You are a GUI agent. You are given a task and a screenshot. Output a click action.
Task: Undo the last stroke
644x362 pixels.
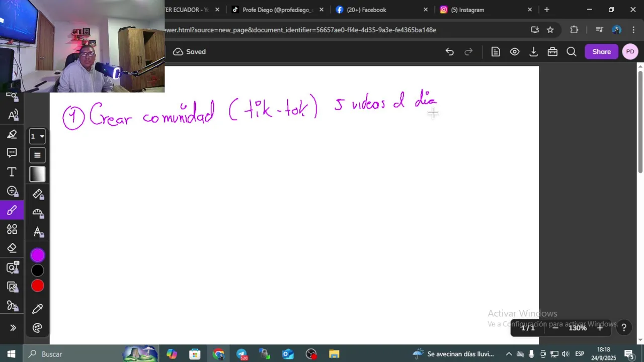pos(450,52)
